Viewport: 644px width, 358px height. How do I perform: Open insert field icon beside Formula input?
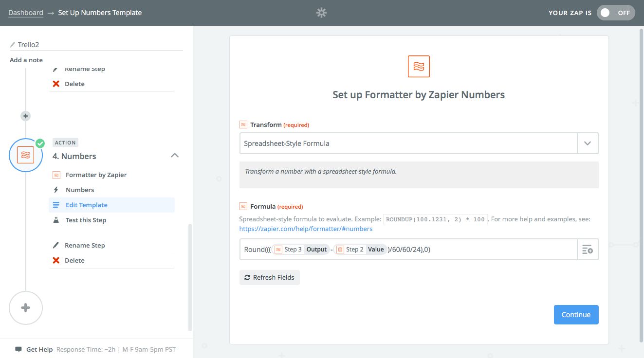coord(588,250)
